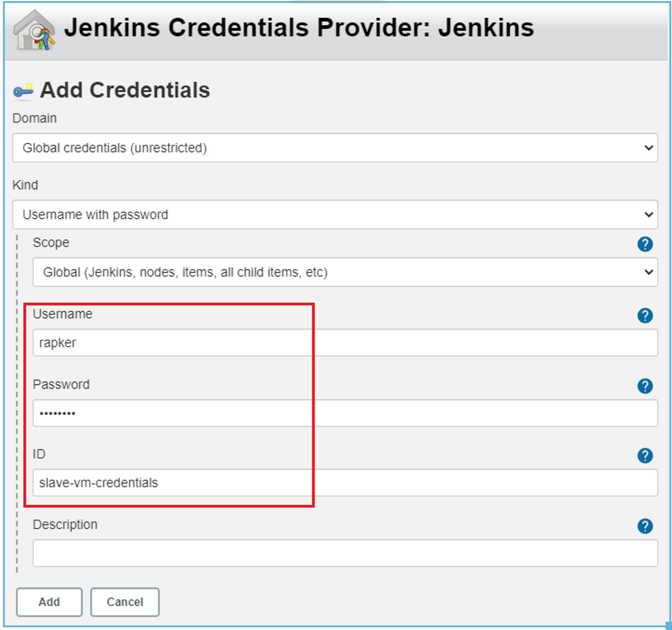Click the Jenkins Credentials Provider: Jenkins title
The height and width of the screenshot is (630, 672).
[299, 28]
